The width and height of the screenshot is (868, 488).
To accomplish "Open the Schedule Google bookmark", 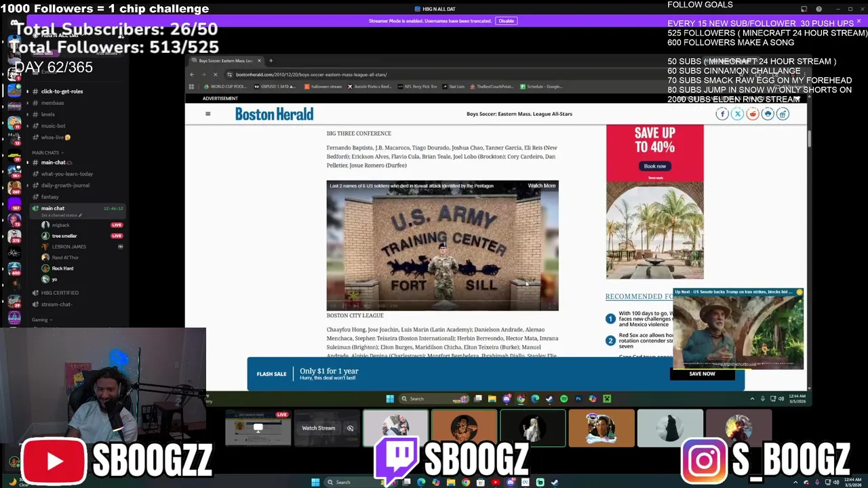I will [542, 87].
